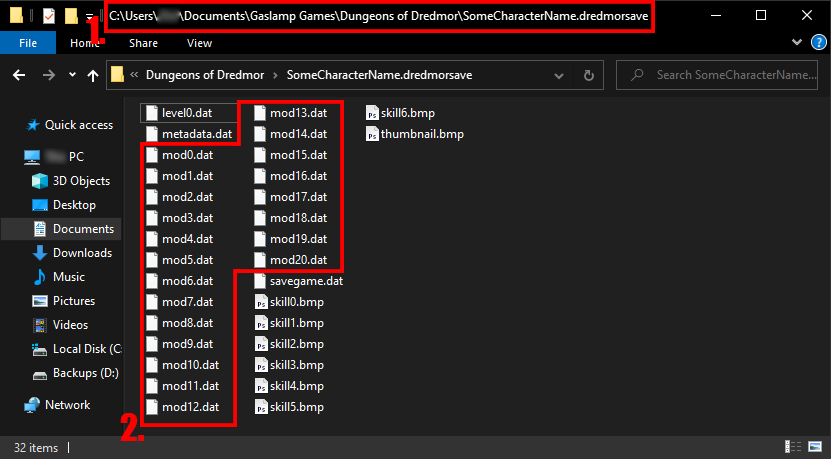Open Pictures in navigation pane
Viewport: 831px width, 459px height.
[64, 301]
